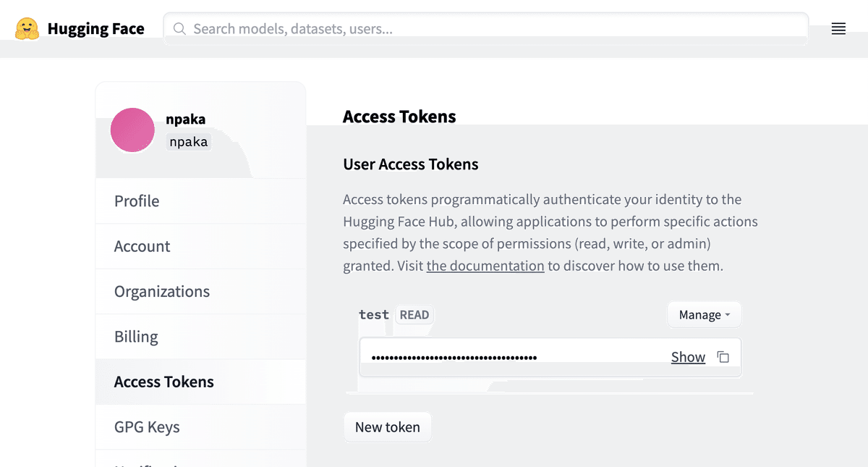The width and height of the screenshot is (868, 467).
Task: Open the Billing section
Action: (200, 337)
